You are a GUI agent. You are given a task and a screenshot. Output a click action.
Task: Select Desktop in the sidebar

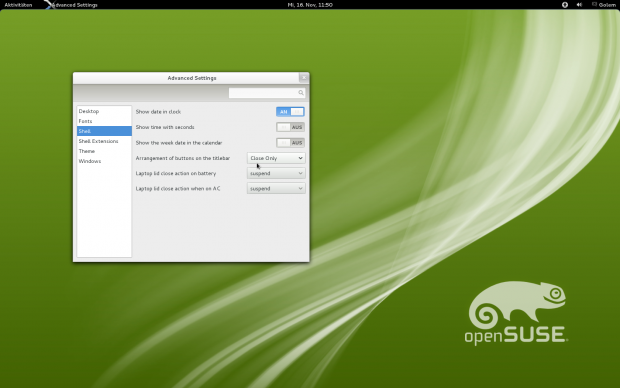pyautogui.click(x=104, y=111)
